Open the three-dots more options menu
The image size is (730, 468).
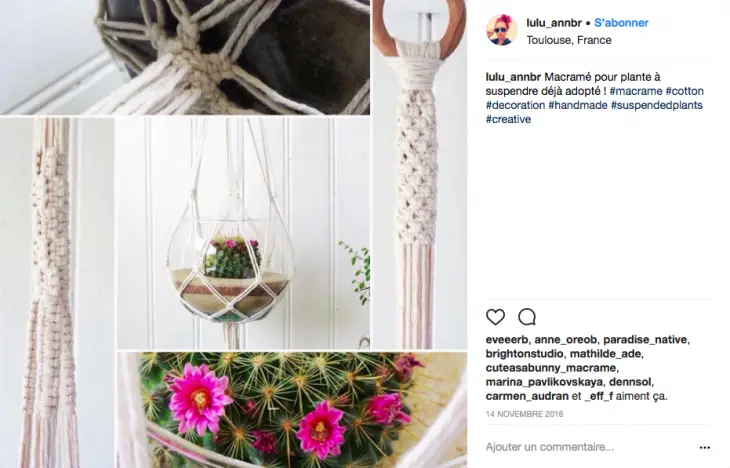[705, 448]
